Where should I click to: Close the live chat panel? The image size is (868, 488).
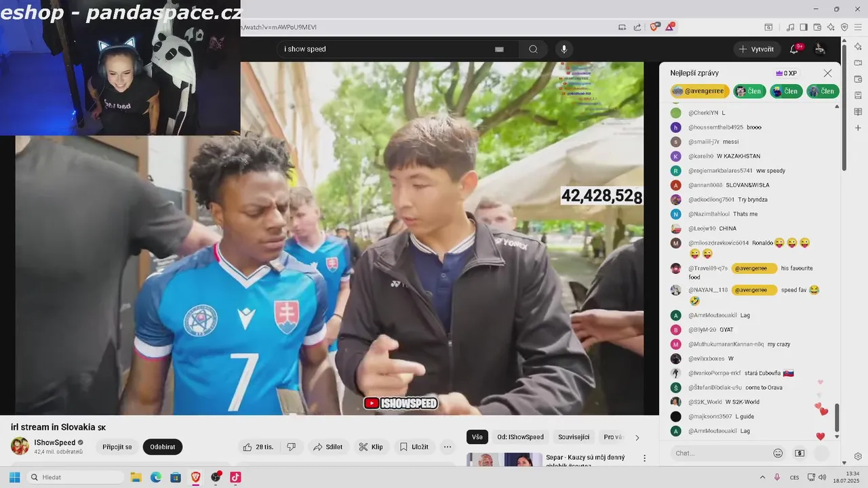click(x=827, y=73)
